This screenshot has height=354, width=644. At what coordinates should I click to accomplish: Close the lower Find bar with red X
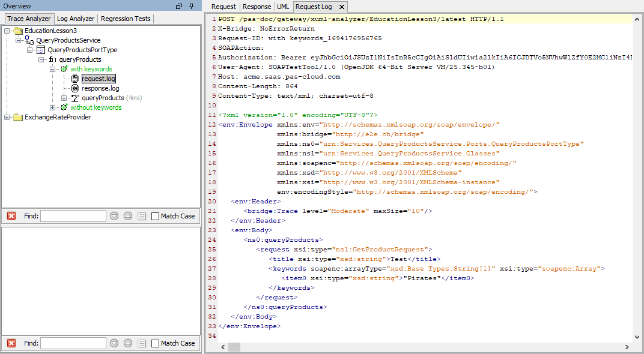pyautogui.click(x=11, y=343)
